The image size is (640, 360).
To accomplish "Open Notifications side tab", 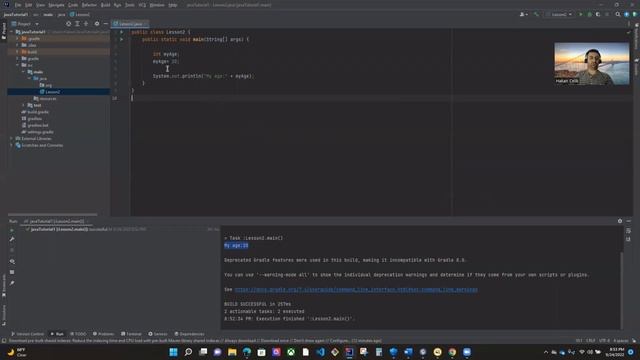I will click(x=636, y=37).
